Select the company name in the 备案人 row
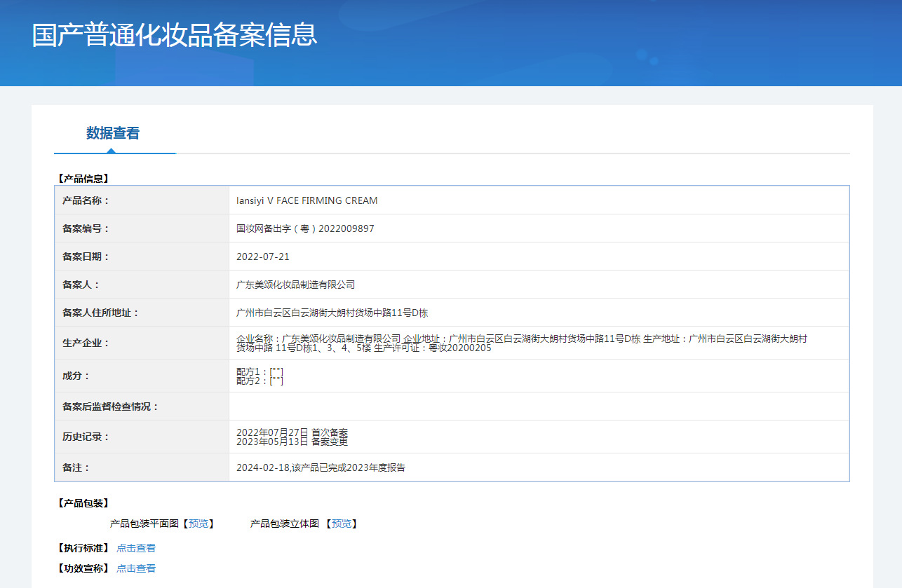 [x=296, y=285]
